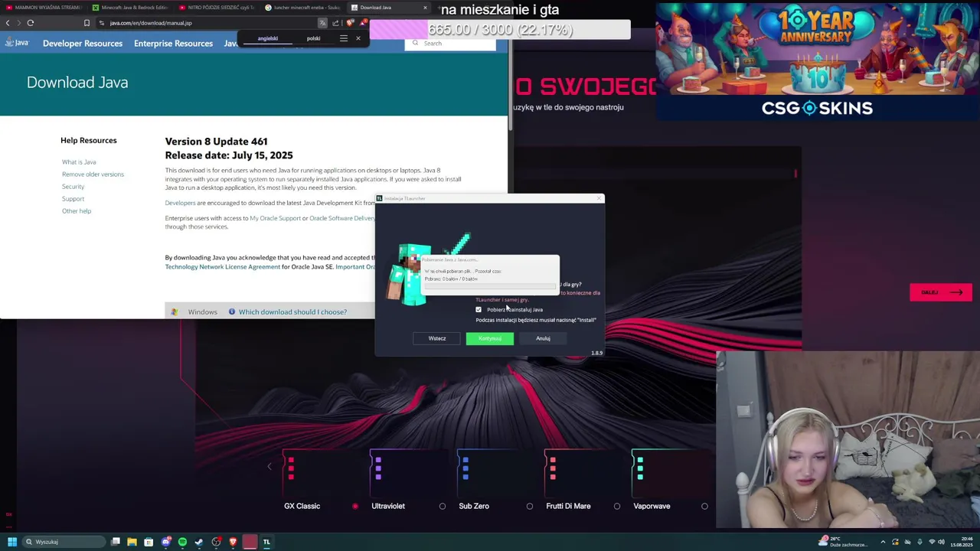Open Steam from the taskbar
The width and height of the screenshot is (980, 551).
199,542
